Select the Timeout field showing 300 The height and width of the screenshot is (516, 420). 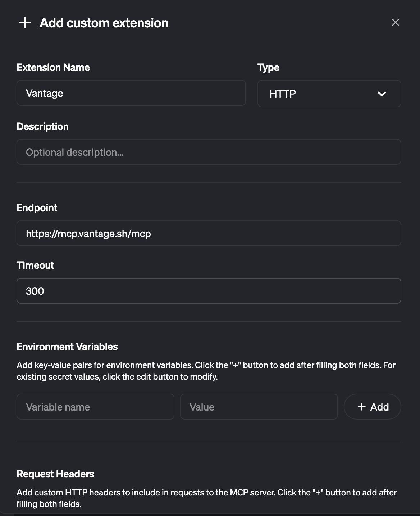click(209, 291)
